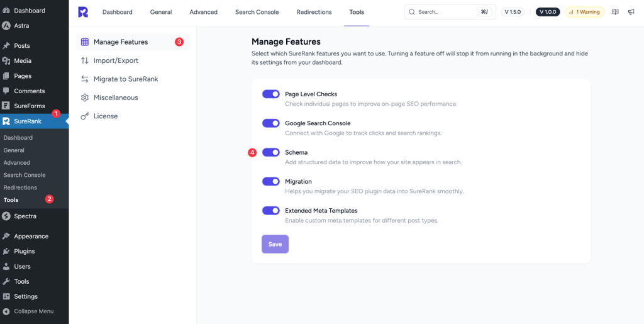This screenshot has width=644, height=324.
Task: Collapse the WordPress admin menu
Action: (x=33, y=311)
